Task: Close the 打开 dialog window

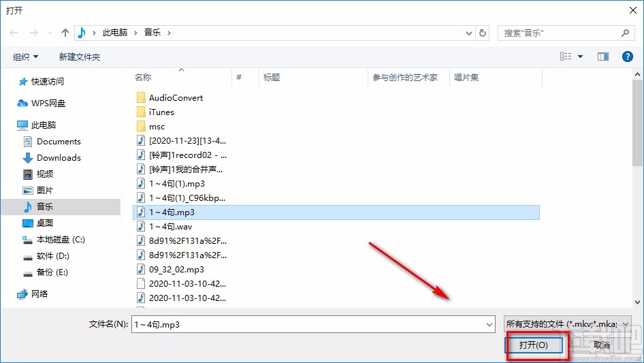Action: pyautogui.click(x=633, y=10)
